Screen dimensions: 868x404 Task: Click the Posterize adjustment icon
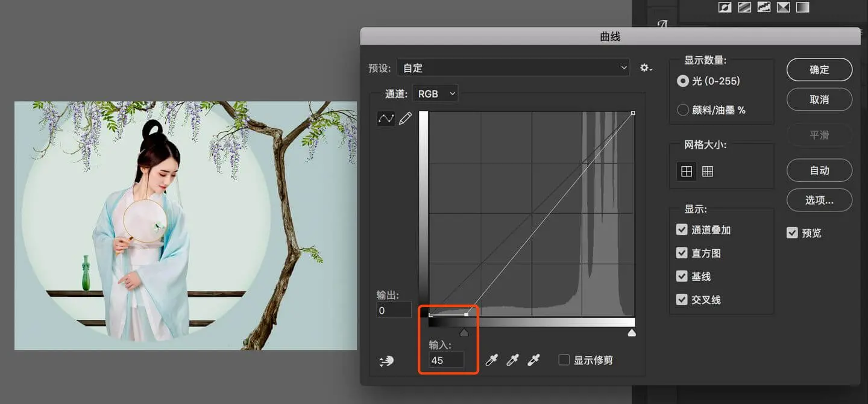pyautogui.click(x=744, y=7)
